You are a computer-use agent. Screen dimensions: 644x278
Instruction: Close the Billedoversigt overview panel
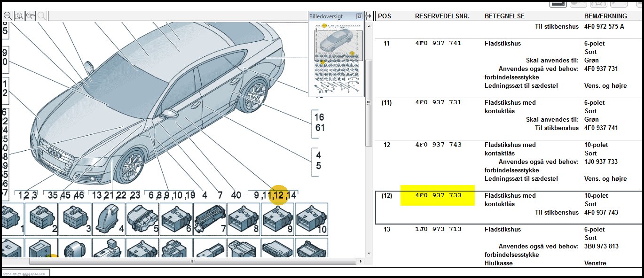(359, 16)
